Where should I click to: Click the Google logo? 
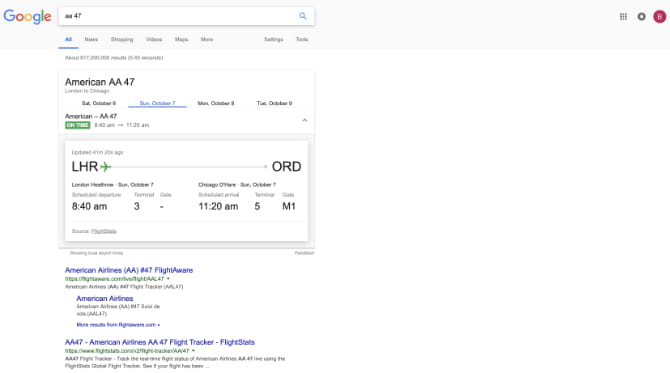tap(27, 16)
